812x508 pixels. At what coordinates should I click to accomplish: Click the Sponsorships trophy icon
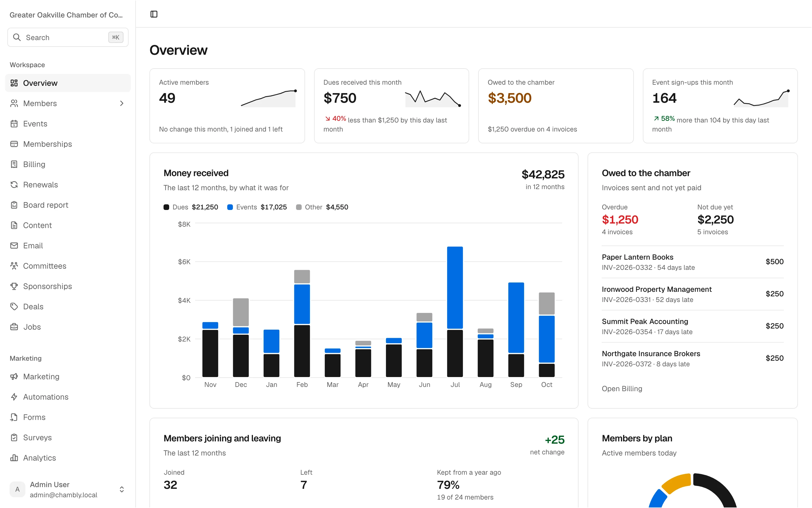(14, 286)
